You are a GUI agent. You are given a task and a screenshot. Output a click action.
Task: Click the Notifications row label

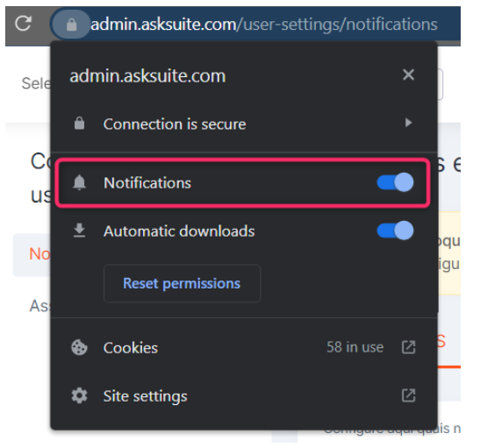point(147,183)
